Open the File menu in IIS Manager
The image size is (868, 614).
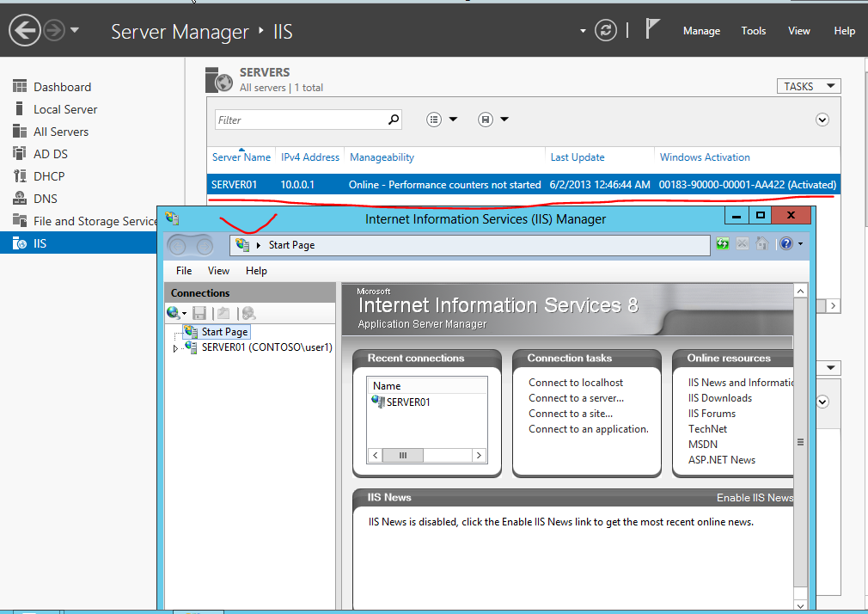[184, 270]
